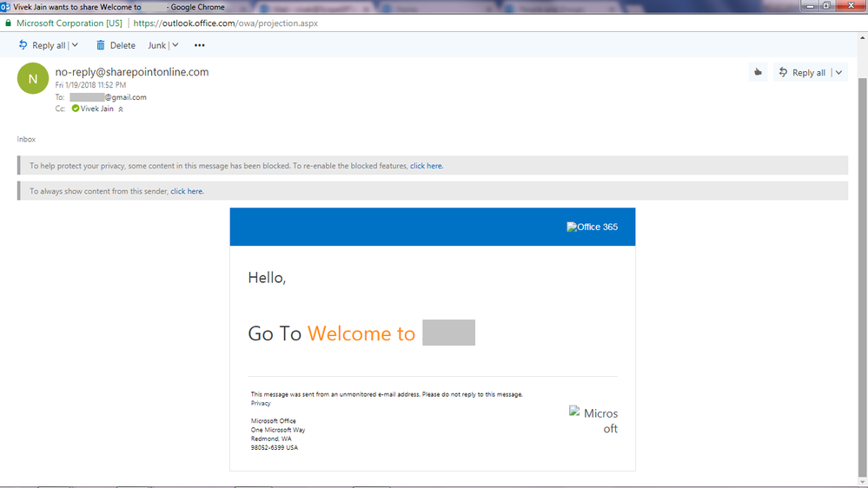The height and width of the screenshot is (488, 868).
Task: Click here to re-enable blocked features
Action: [x=426, y=166]
